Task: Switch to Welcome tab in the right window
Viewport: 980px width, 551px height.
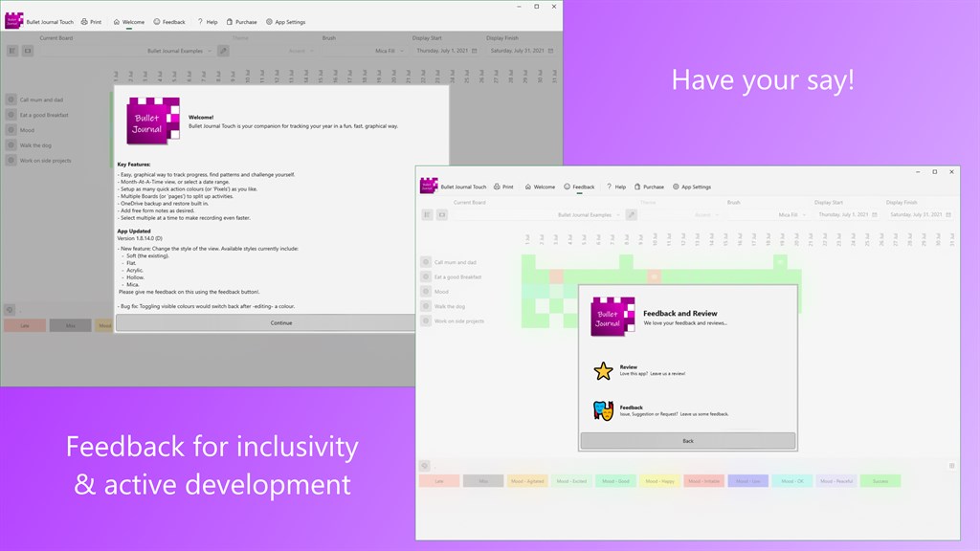Action: (x=540, y=187)
